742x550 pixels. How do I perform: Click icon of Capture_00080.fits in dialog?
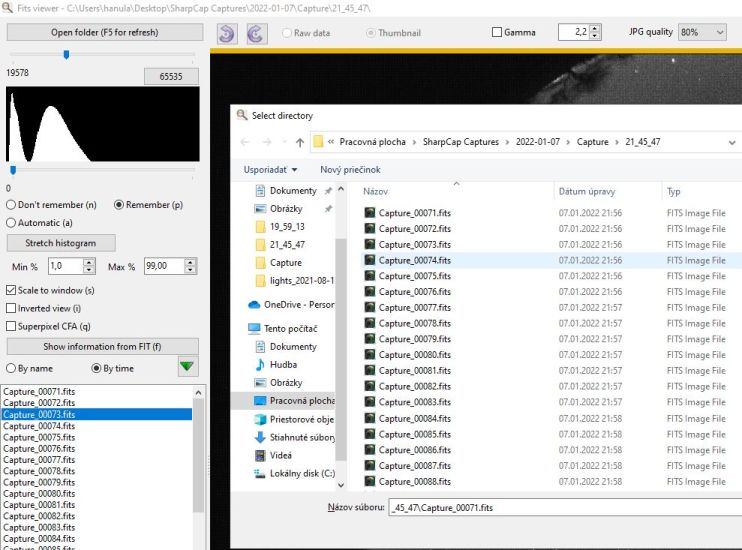[x=370, y=355]
